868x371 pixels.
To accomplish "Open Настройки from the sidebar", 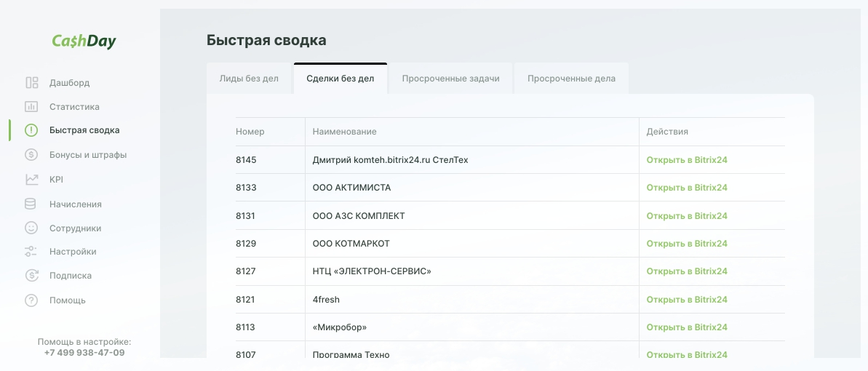I will pos(73,252).
